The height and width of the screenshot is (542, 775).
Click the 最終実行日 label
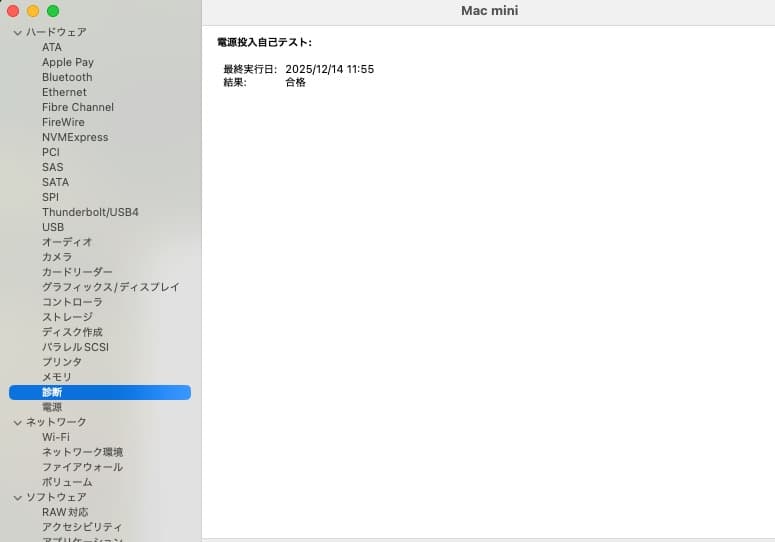point(250,69)
